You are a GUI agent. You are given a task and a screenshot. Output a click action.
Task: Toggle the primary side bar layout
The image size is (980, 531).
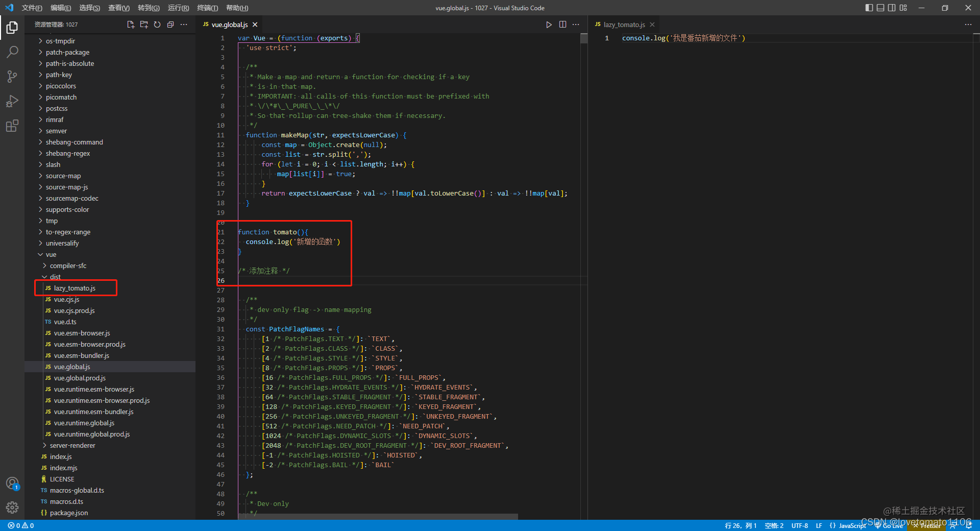point(869,8)
